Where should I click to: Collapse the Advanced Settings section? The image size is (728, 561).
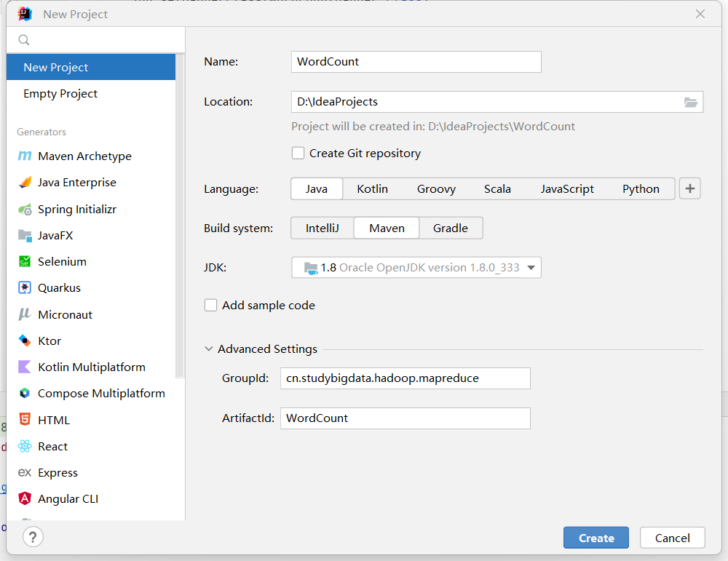click(x=209, y=349)
